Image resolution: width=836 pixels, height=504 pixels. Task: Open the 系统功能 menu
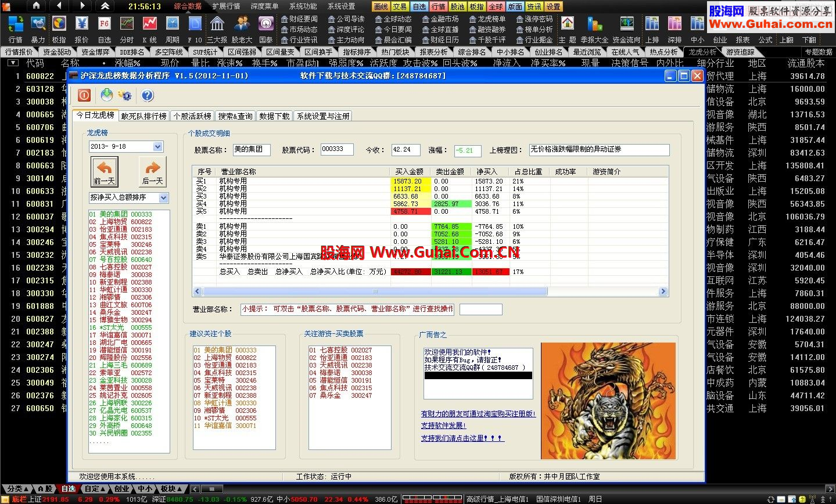pyautogui.click(x=303, y=6)
